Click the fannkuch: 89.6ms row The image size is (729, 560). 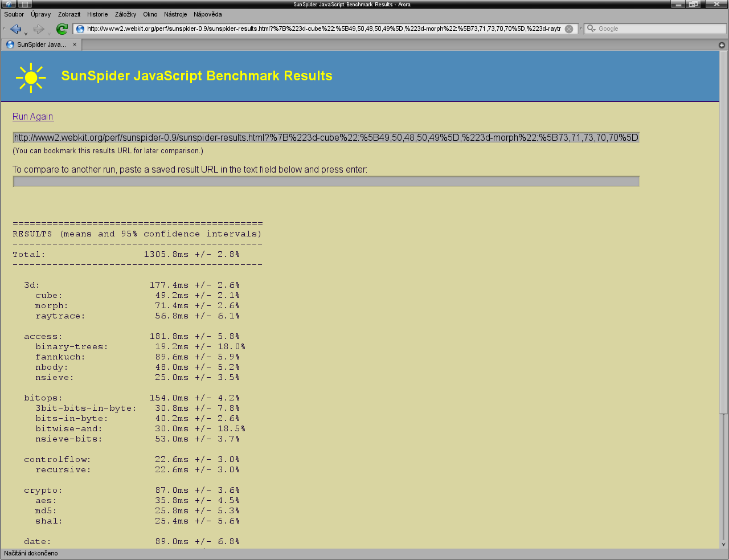tap(138, 357)
